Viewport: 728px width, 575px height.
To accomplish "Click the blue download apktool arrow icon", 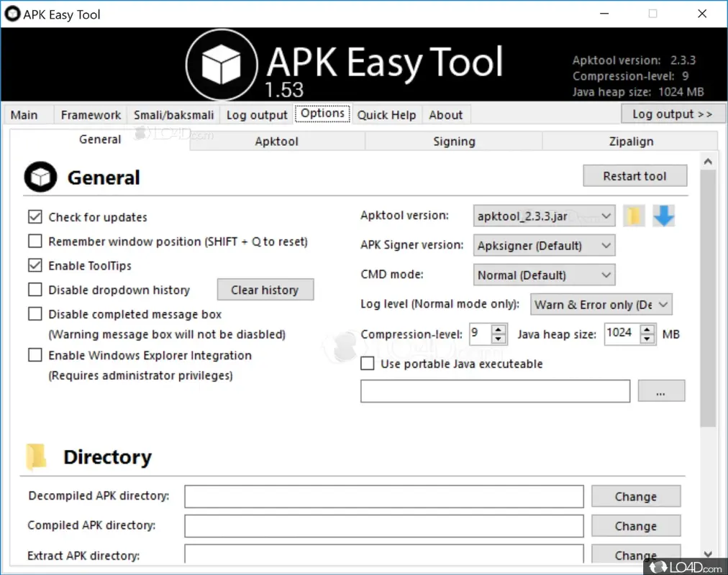I will 663,216.
